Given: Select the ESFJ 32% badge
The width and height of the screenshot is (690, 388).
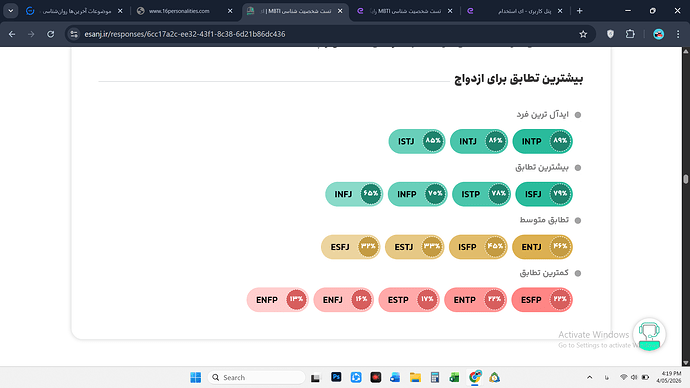Looking at the screenshot, I should tap(351, 247).
